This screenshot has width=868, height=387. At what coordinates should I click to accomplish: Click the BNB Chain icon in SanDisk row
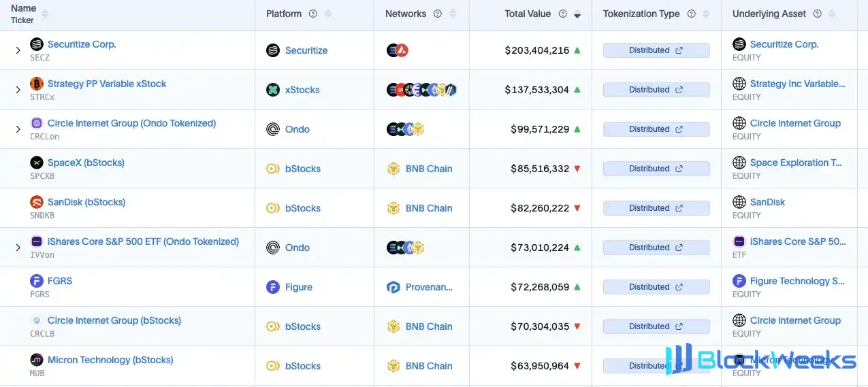point(393,208)
